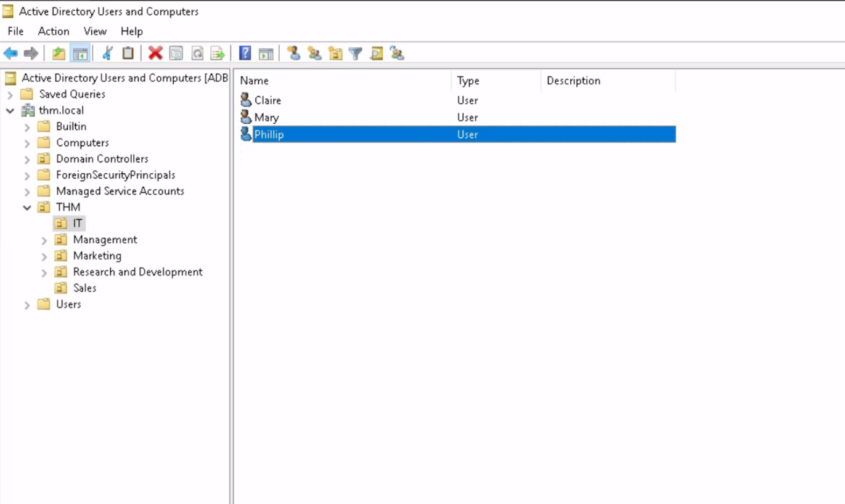845x504 pixels.
Task: Click Phillip's user icon
Action: click(x=246, y=134)
